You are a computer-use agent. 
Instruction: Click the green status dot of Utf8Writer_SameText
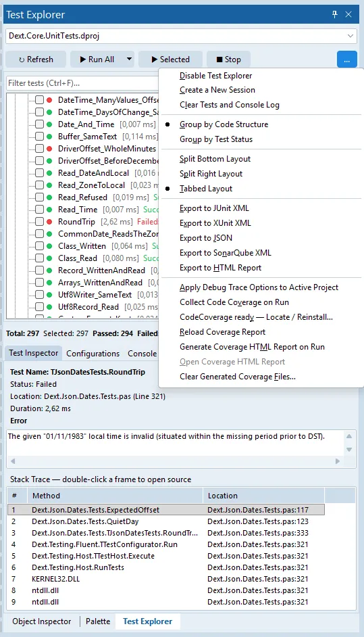tap(49, 295)
